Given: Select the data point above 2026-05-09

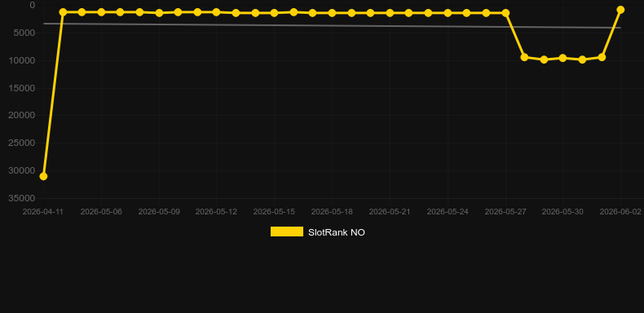Looking at the screenshot, I should pos(159,13).
